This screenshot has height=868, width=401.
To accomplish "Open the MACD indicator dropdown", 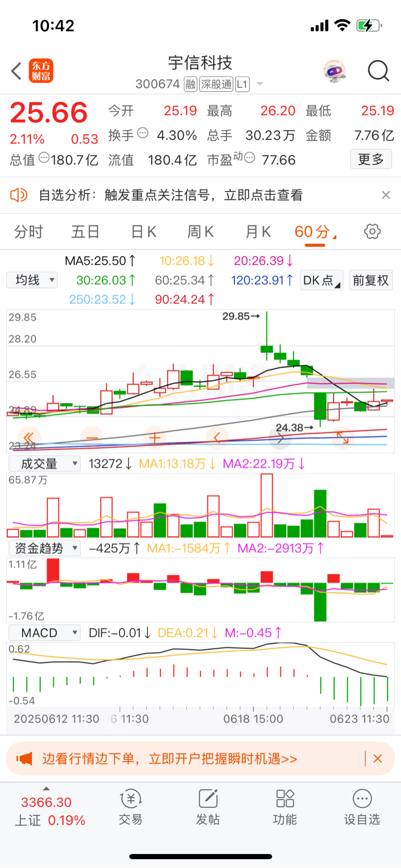I will pos(45,633).
